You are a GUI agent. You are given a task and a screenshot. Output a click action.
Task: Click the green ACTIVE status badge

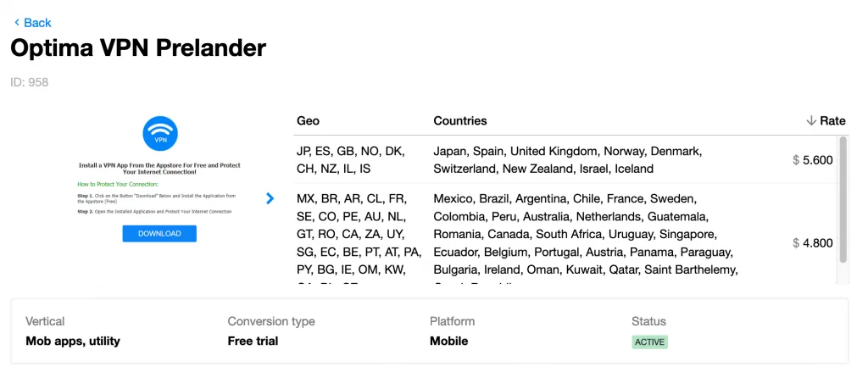coord(649,342)
